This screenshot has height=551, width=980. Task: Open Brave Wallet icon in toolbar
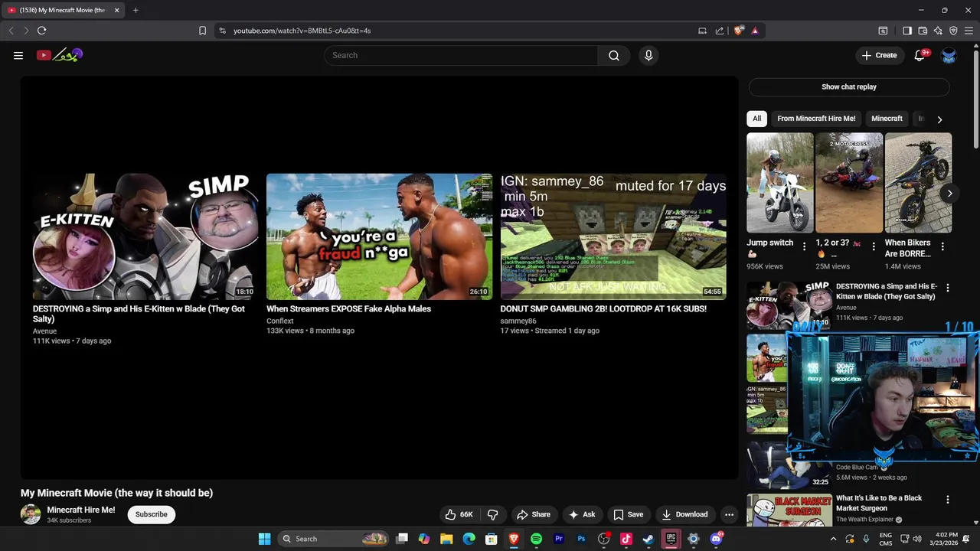click(923, 31)
